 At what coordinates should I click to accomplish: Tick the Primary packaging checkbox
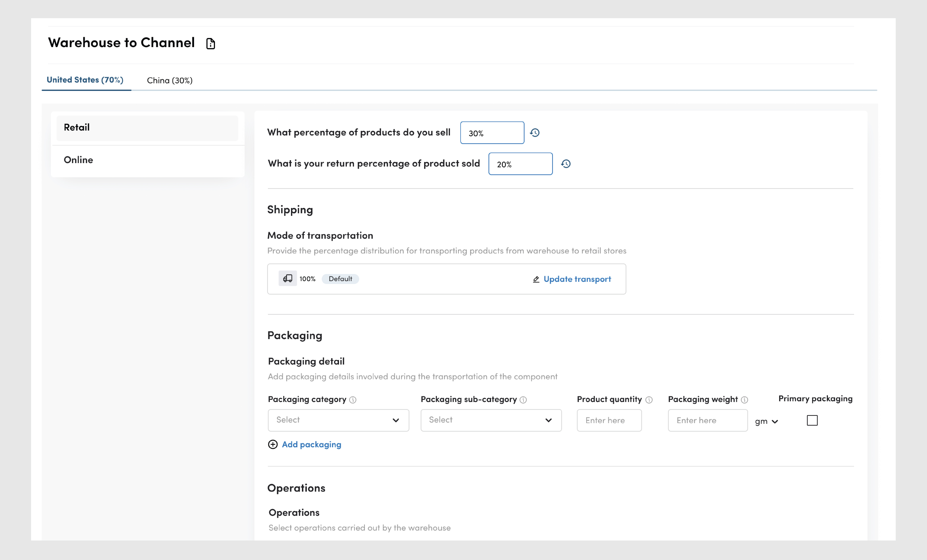(x=812, y=420)
